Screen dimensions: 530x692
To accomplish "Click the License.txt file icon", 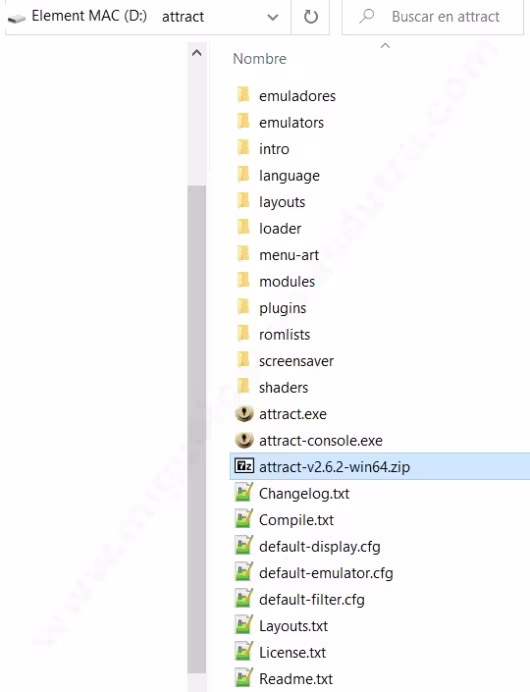I will (244, 651).
